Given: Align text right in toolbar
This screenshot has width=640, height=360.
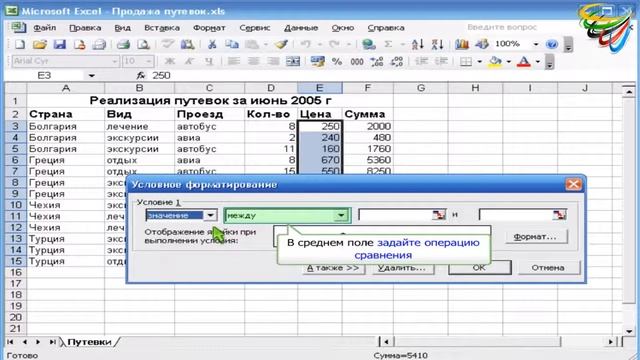Looking at the screenshot, I should coord(273,61).
